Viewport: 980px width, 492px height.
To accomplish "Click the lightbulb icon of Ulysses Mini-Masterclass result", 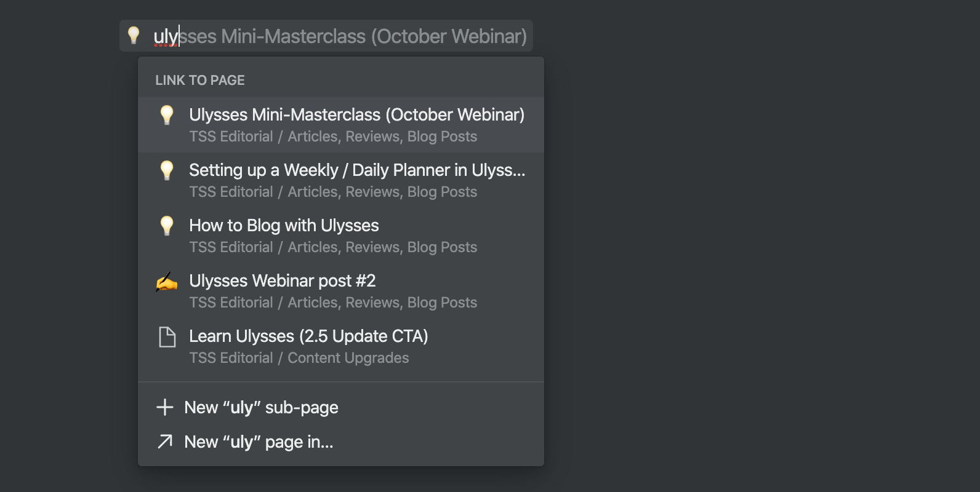I will (167, 115).
